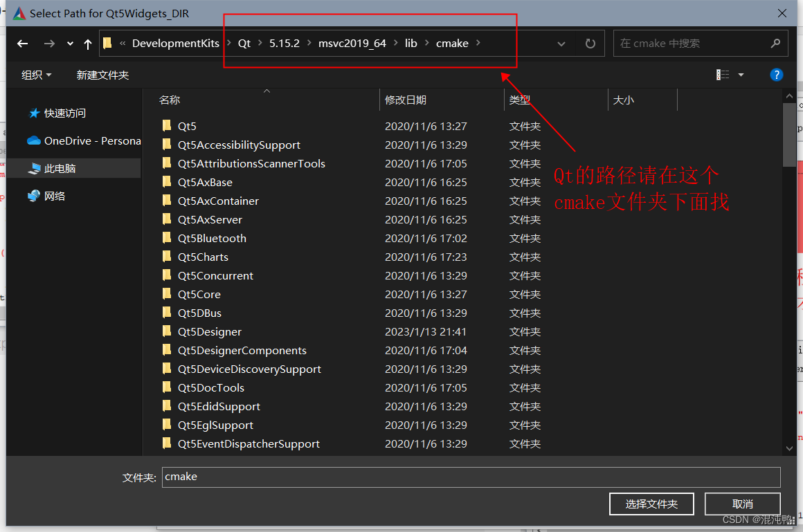Open recent locations dropdown arrow

70,44
